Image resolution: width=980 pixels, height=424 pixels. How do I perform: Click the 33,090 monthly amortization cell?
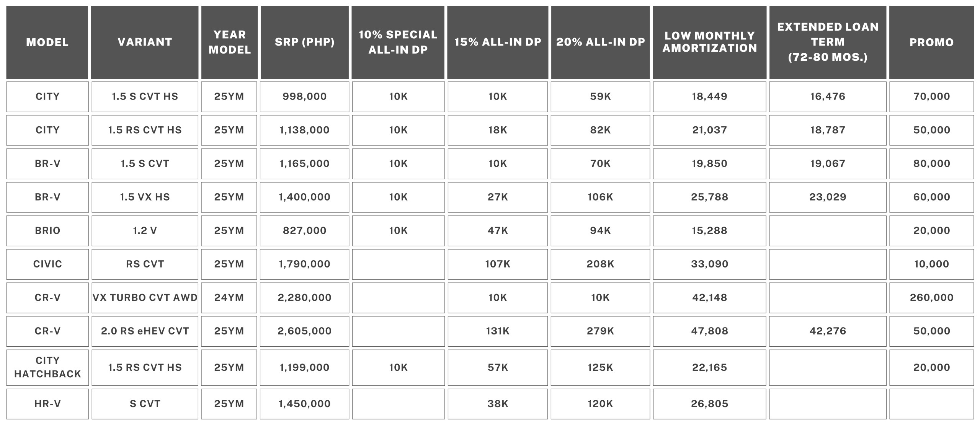pos(709,264)
